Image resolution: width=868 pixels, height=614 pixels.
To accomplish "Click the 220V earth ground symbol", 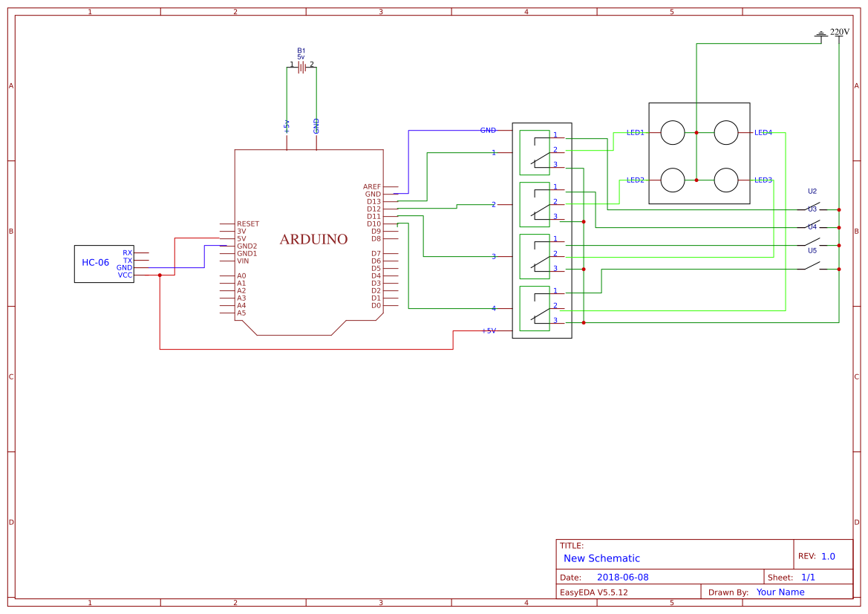I will [820, 33].
